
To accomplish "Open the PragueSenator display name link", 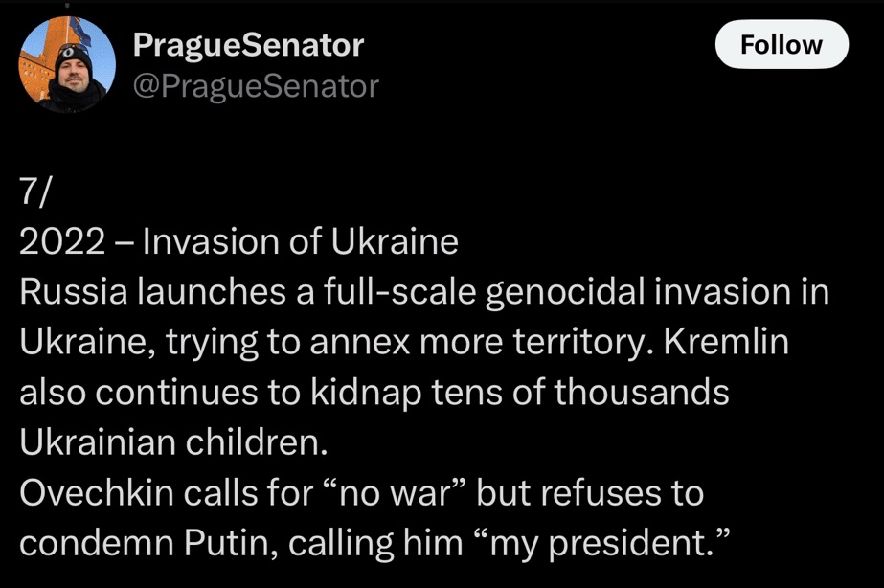I will 248,44.
